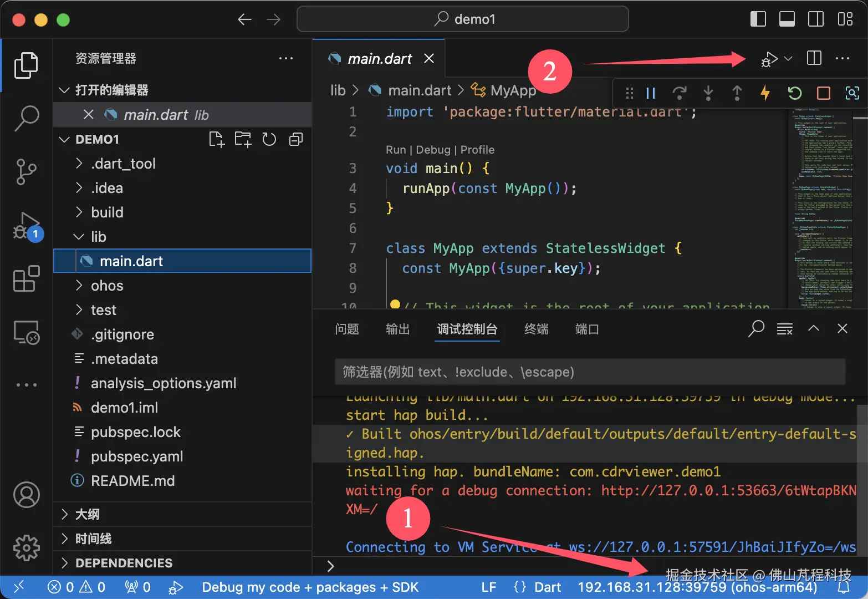Click the Run code lens link
Screen dimensions: 868x599
pyautogui.click(x=396, y=150)
